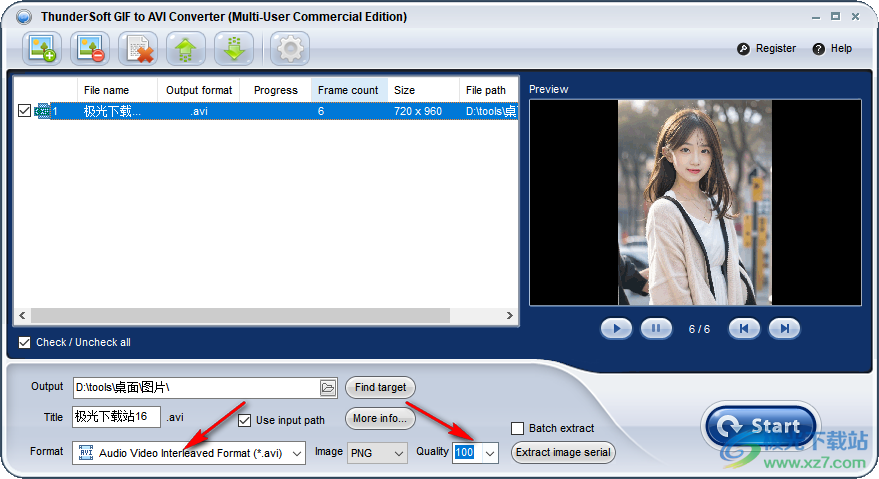Uncheck the checkbox for file row 1

tap(24, 110)
